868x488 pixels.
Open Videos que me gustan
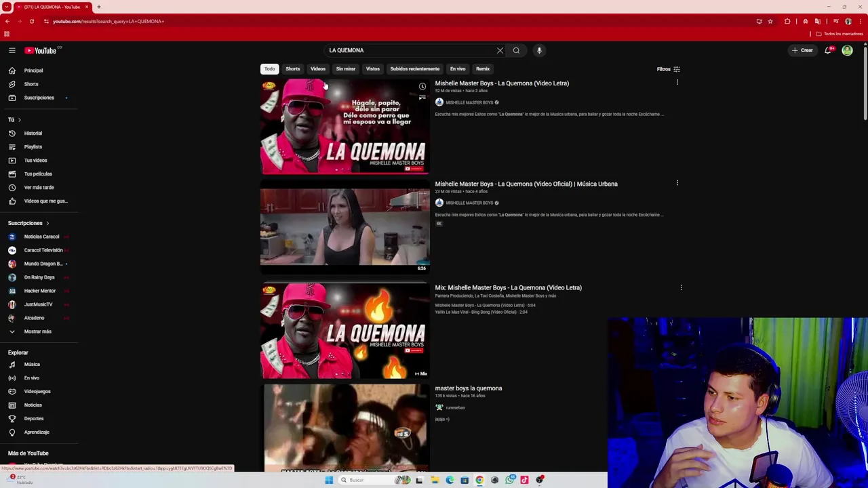click(x=39, y=201)
